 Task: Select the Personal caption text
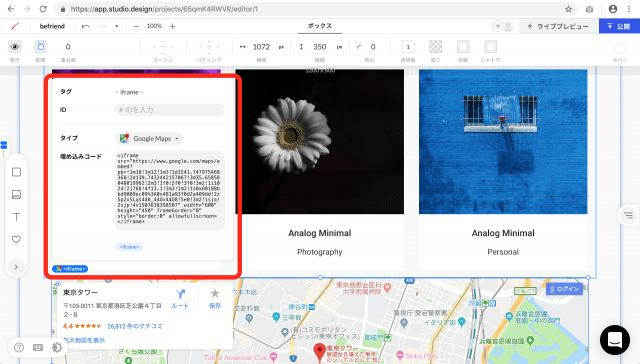503,252
